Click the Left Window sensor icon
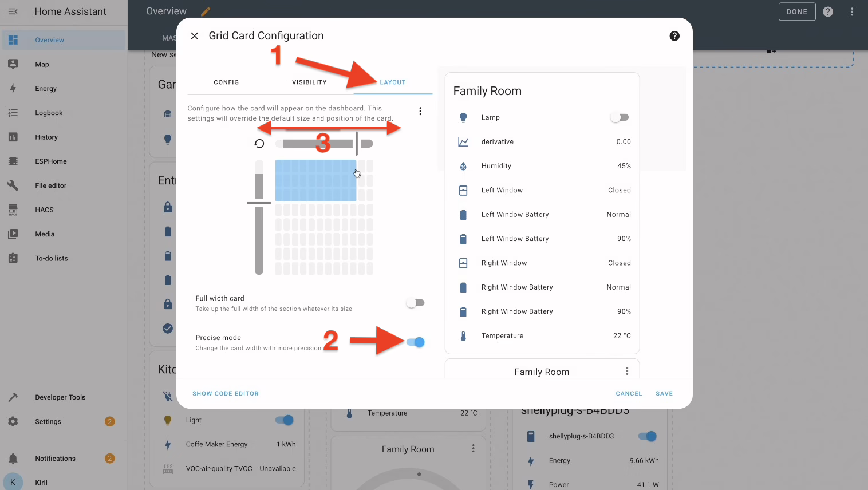The image size is (868, 490). (x=463, y=190)
